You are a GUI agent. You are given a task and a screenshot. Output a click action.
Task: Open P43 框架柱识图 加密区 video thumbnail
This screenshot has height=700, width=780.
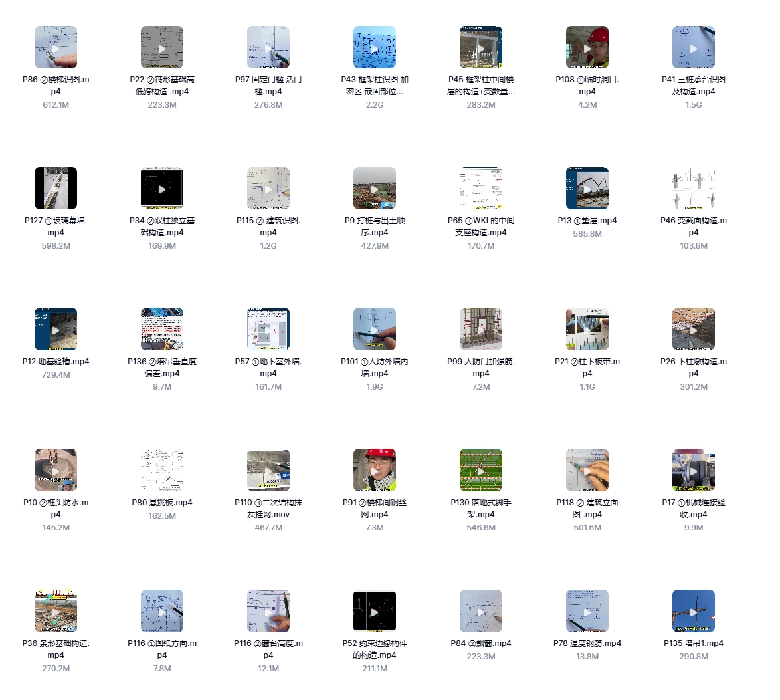pyautogui.click(x=375, y=48)
